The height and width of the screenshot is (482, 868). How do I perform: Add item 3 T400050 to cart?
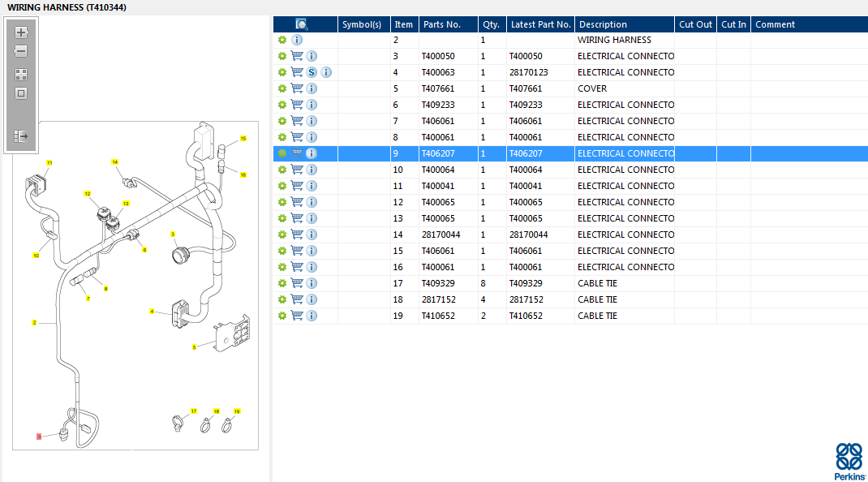tap(297, 56)
